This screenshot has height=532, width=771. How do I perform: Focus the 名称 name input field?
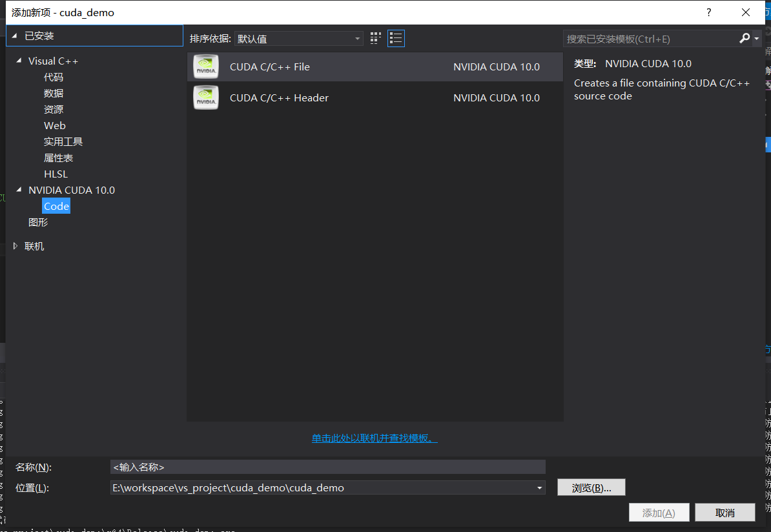[x=327, y=467]
